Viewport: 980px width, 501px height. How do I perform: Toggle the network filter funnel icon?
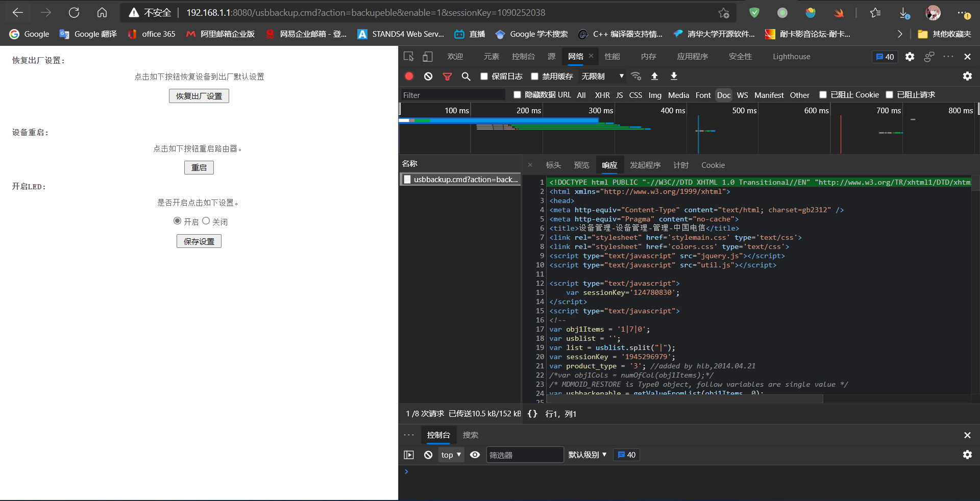click(x=447, y=76)
